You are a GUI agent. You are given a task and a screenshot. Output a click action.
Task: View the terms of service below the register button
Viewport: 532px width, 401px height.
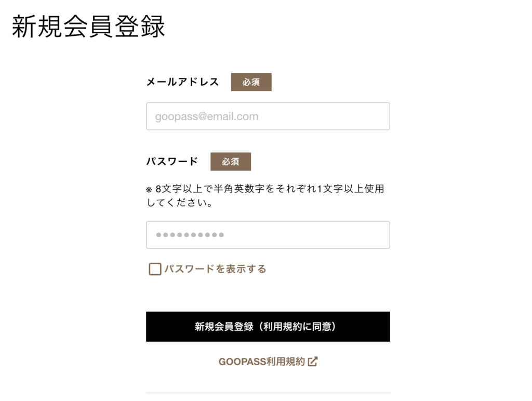click(x=261, y=361)
